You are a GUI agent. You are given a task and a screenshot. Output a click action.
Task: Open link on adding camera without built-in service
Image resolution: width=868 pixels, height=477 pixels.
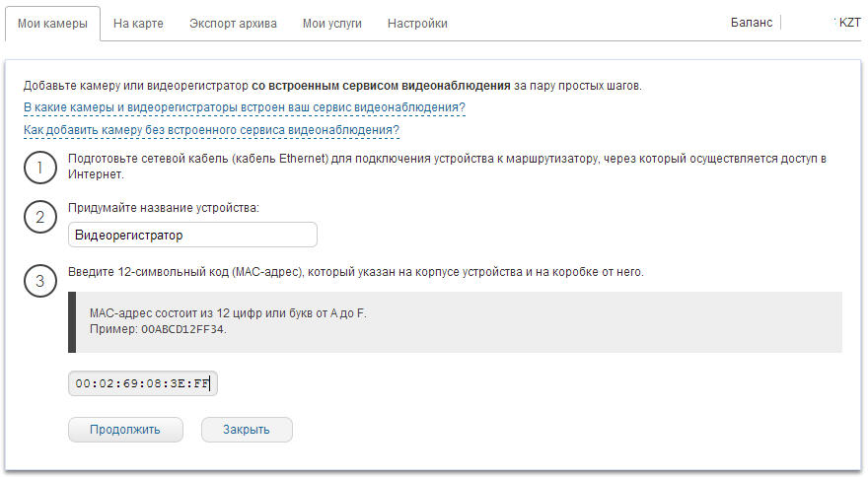pyautogui.click(x=210, y=130)
